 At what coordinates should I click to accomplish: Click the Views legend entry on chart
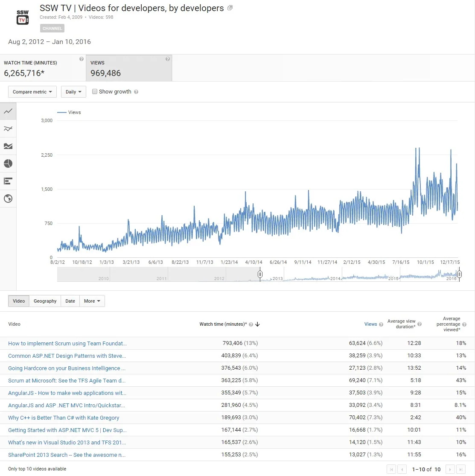(x=69, y=112)
